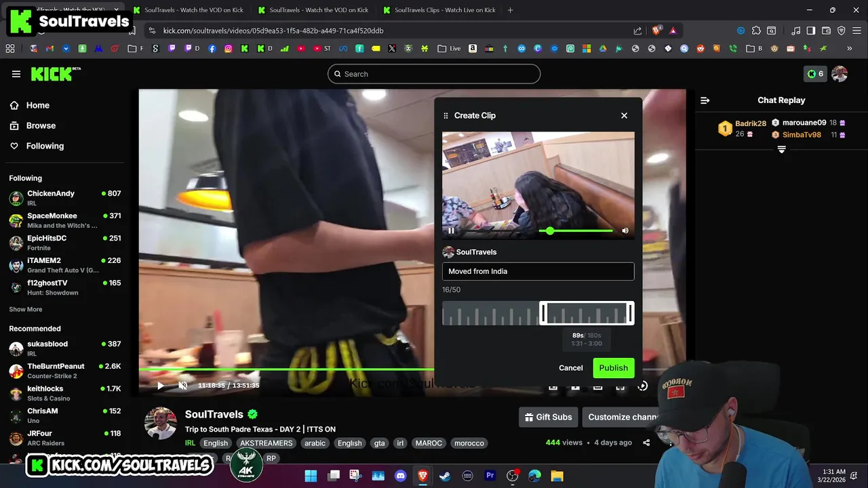
Task: Unmute the main VOD player
Action: coord(182,386)
